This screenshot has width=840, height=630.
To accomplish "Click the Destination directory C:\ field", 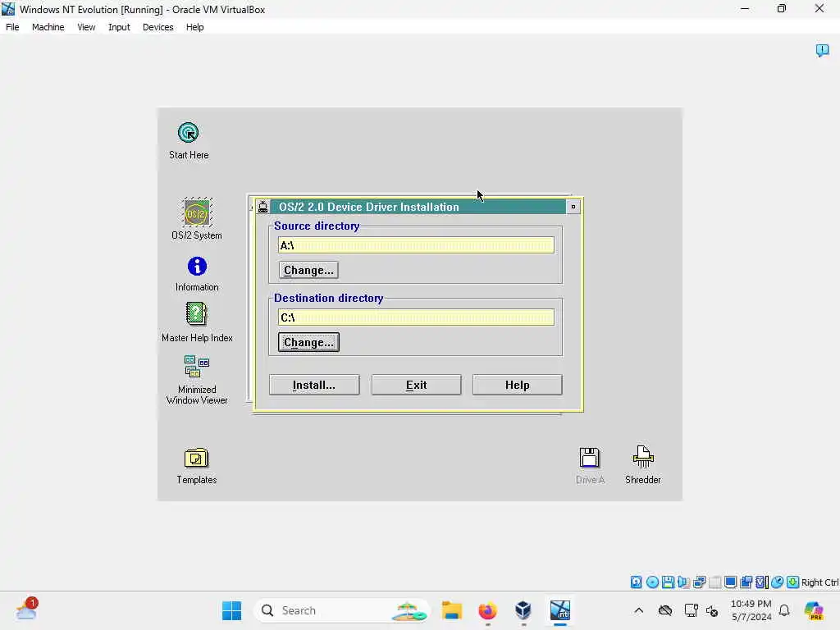I will tap(416, 317).
